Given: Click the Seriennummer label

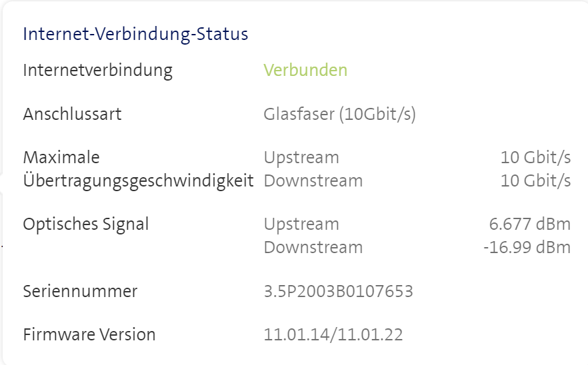Looking at the screenshot, I should (x=80, y=291).
